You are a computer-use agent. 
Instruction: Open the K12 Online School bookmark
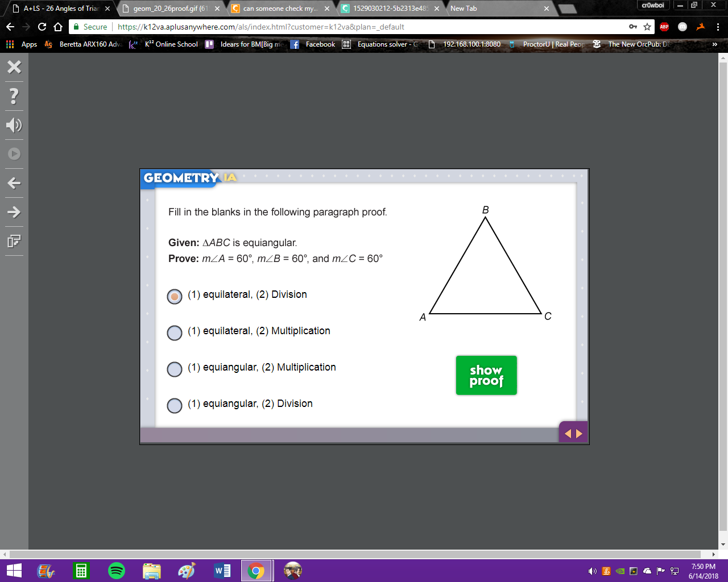pyautogui.click(x=164, y=44)
